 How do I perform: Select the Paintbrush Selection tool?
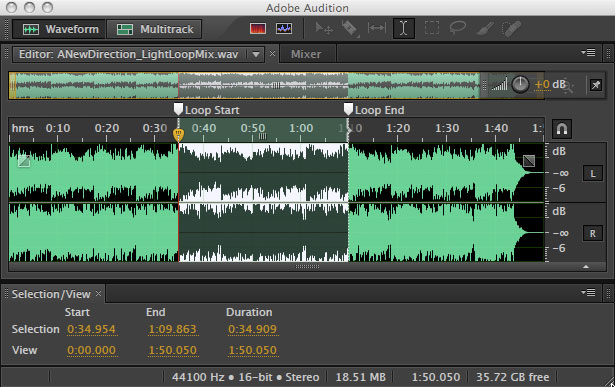pos(485,29)
